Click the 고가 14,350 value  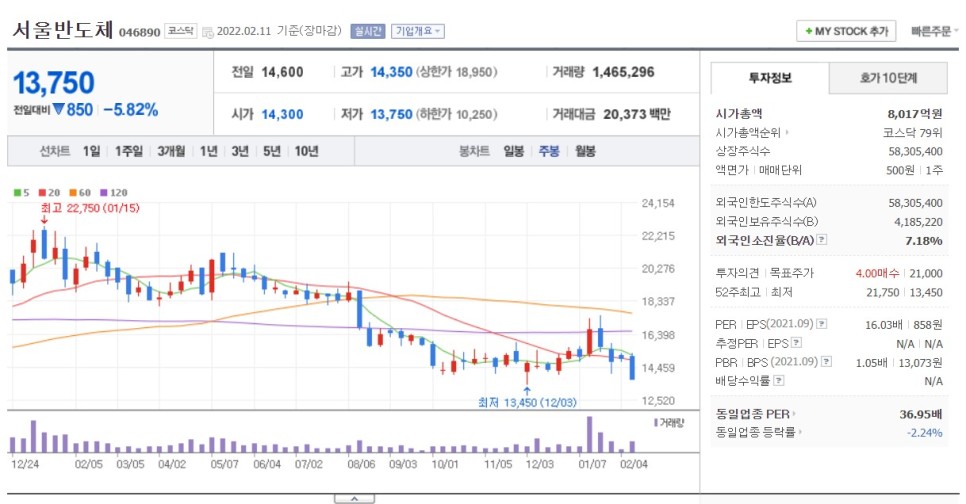(x=391, y=72)
